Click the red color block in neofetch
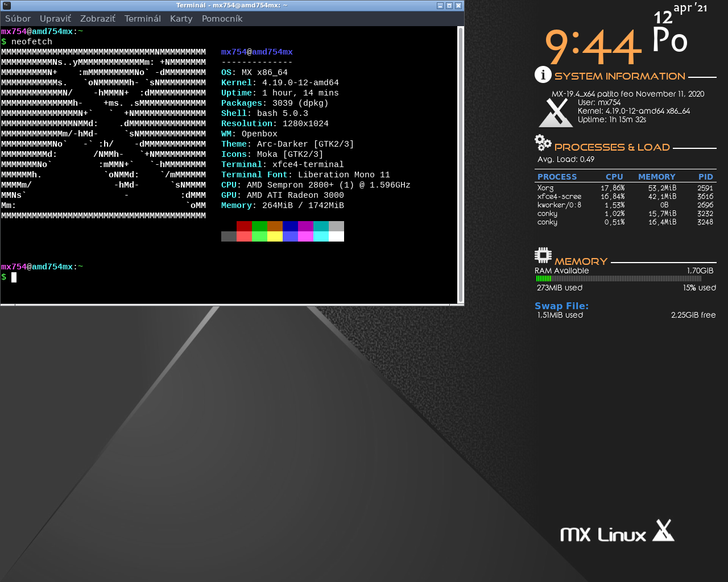The width and height of the screenshot is (728, 582). click(244, 226)
